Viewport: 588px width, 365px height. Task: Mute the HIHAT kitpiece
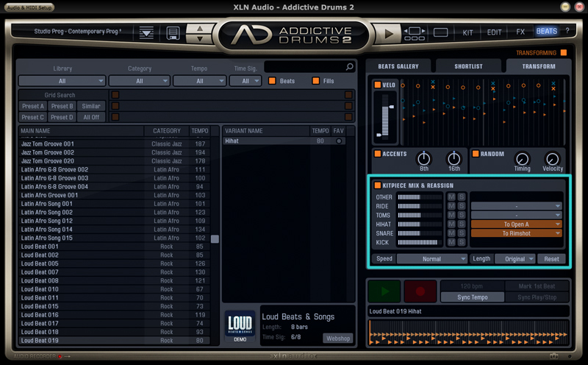451,224
